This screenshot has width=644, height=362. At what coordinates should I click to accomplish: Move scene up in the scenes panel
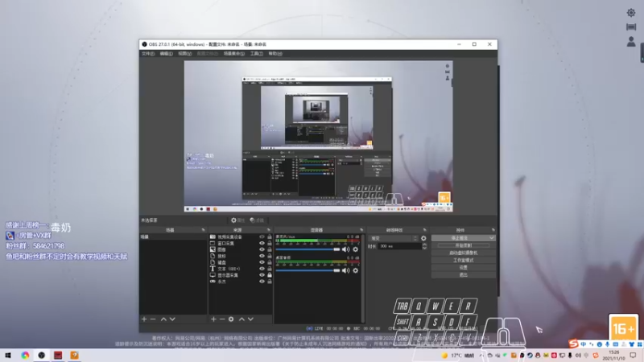[163, 319]
